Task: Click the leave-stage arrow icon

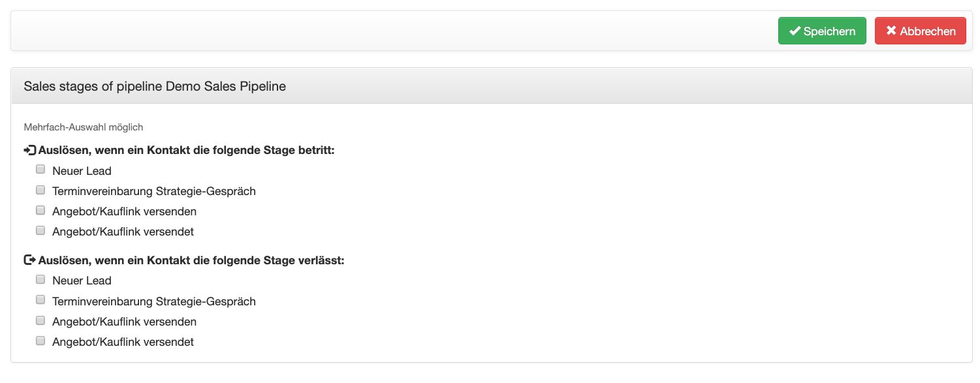Action: pos(30,260)
